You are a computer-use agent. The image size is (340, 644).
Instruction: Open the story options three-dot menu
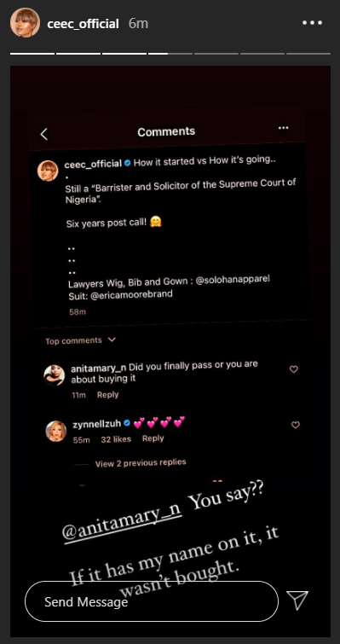click(x=312, y=23)
